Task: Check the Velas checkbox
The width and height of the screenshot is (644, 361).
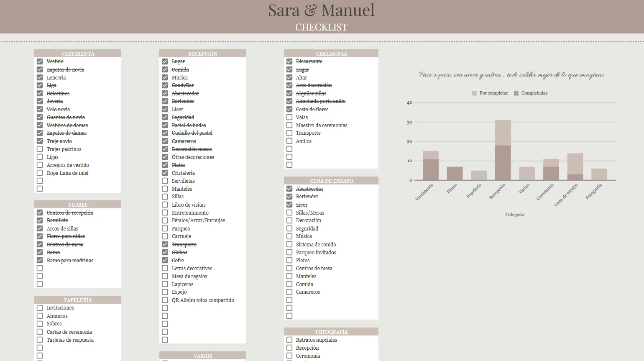Action: click(x=289, y=117)
